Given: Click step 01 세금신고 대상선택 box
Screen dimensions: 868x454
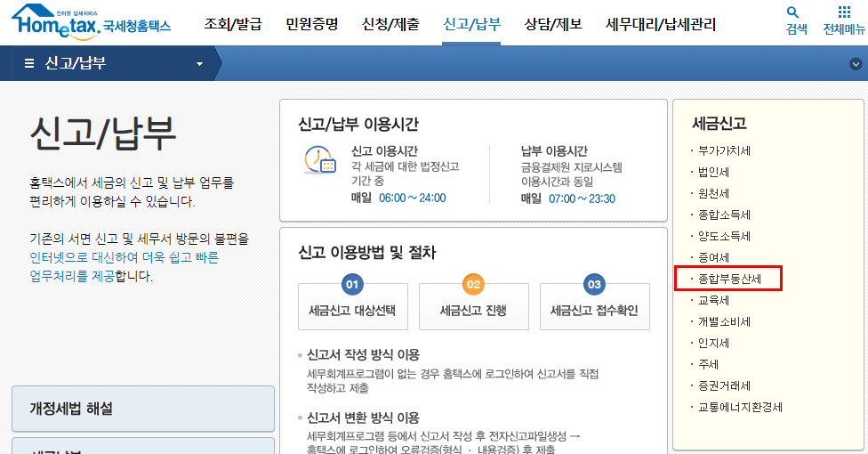Looking at the screenshot, I should [x=352, y=306].
